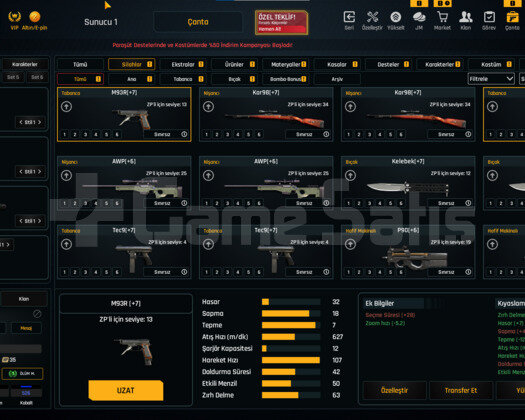Click the upgrade arrow on the M93R[+7] card
The width and height of the screenshot is (525, 420).
[x=66, y=107]
